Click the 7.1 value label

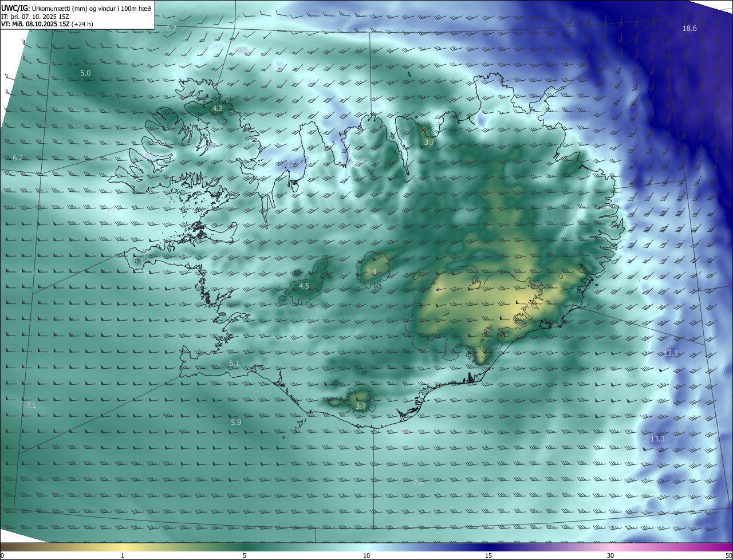(31, 405)
